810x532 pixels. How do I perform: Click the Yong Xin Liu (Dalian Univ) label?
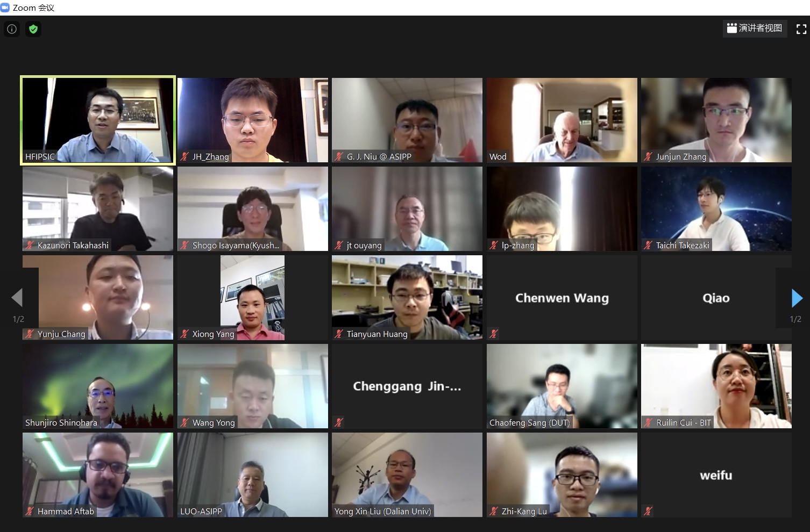point(382,511)
